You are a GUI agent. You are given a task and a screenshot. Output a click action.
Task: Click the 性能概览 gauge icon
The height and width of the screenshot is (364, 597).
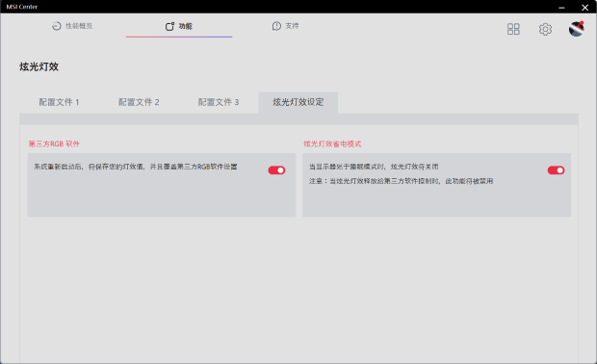tap(57, 26)
